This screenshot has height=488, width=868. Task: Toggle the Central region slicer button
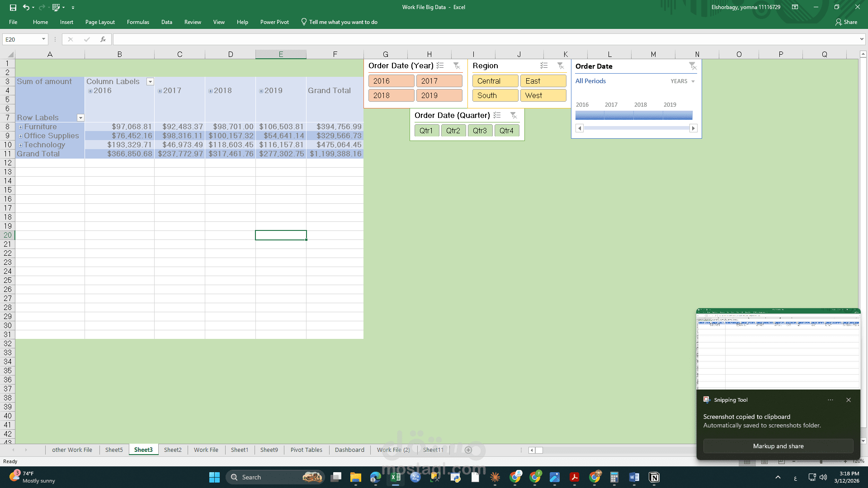coord(495,81)
